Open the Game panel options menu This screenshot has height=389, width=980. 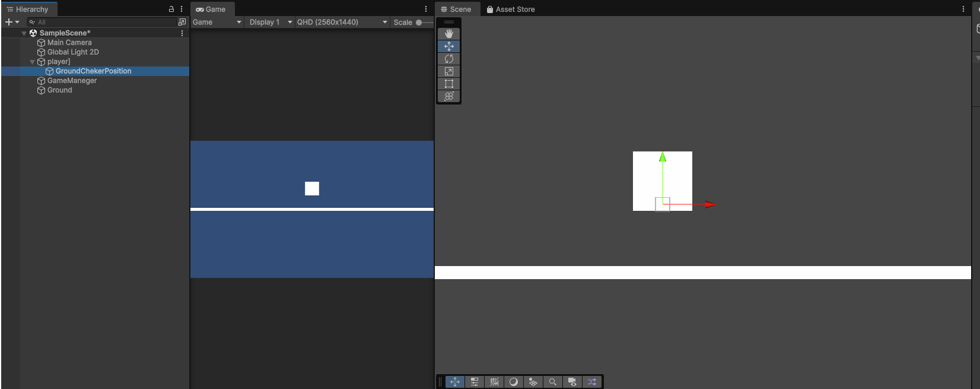[x=426, y=9]
